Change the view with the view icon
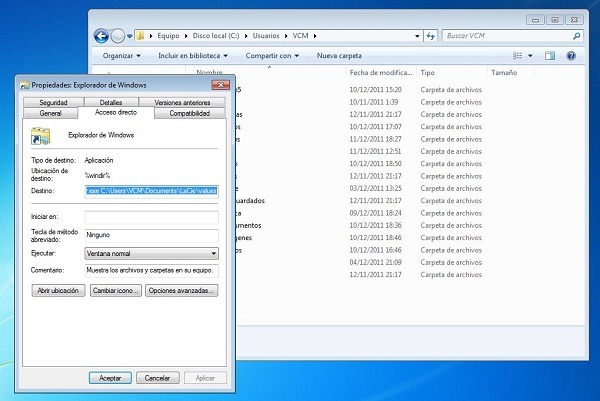This screenshot has width=600, height=401. (x=517, y=56)
